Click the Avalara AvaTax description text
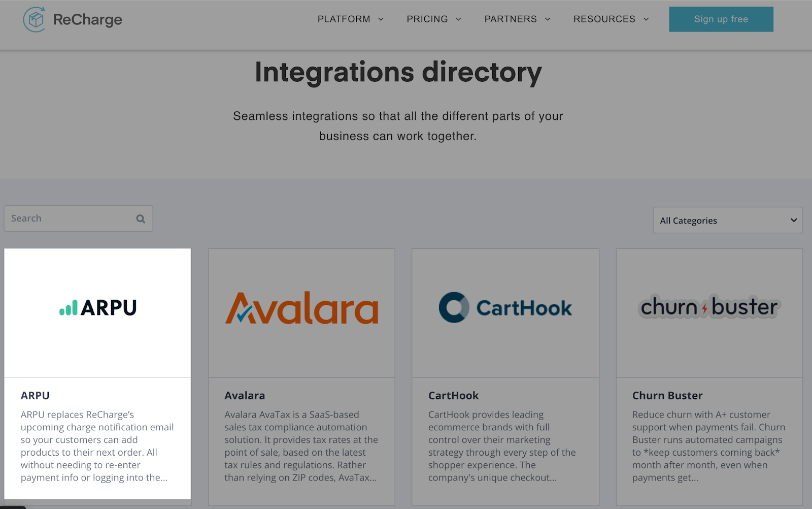Screen dimensions: 812x509 tap(301, 446)
